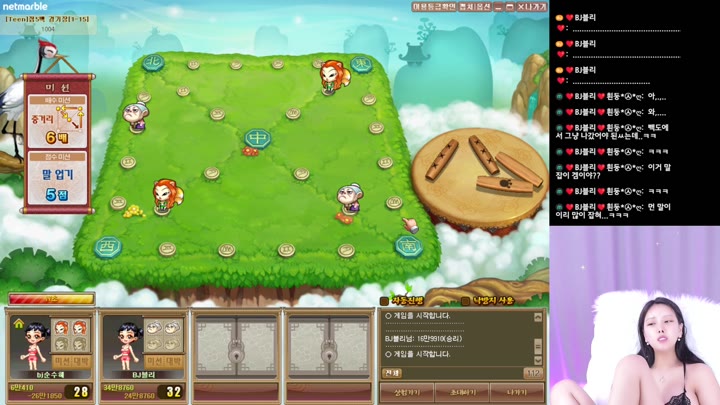Click the 西 west corner station

[108, 247]
